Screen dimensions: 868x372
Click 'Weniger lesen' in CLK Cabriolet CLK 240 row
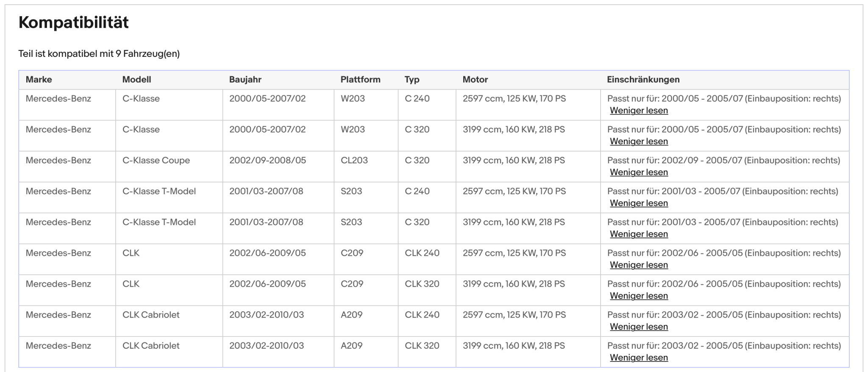(639, 327)
